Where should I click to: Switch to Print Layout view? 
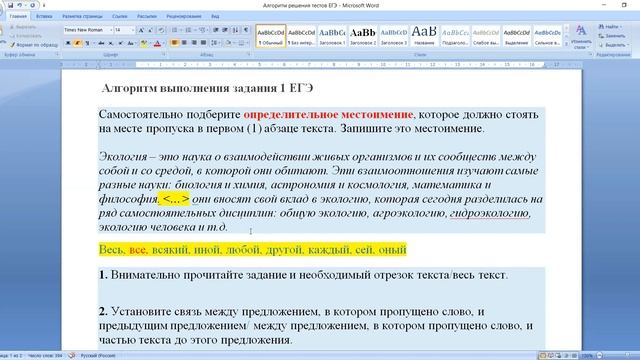542,356
